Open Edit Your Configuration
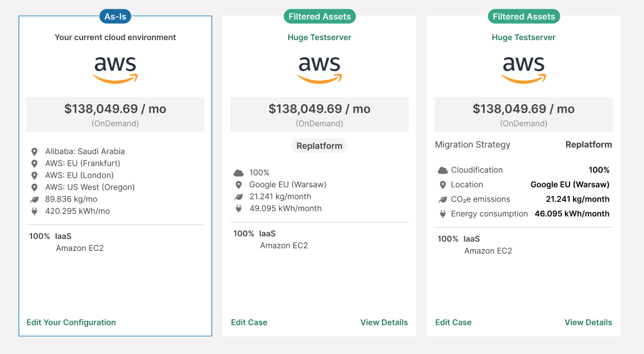The height and width of the screenshot is (354, 644). pos(71,322)
